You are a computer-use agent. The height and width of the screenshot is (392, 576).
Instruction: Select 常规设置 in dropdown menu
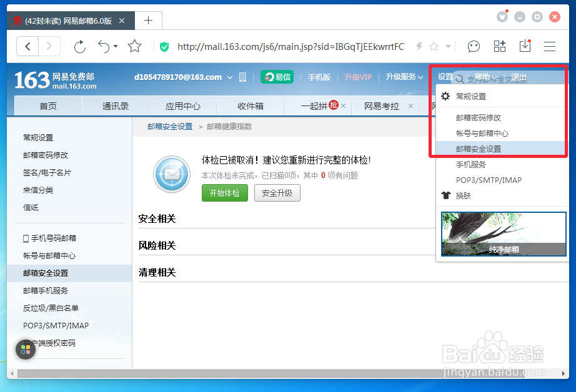(500, 97)
